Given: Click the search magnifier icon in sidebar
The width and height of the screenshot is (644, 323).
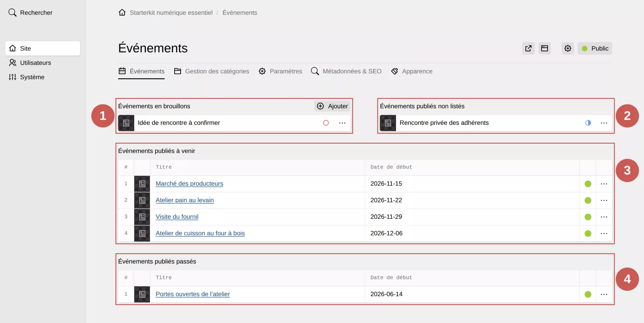Looking at the screenshot, I should [13, 13].
